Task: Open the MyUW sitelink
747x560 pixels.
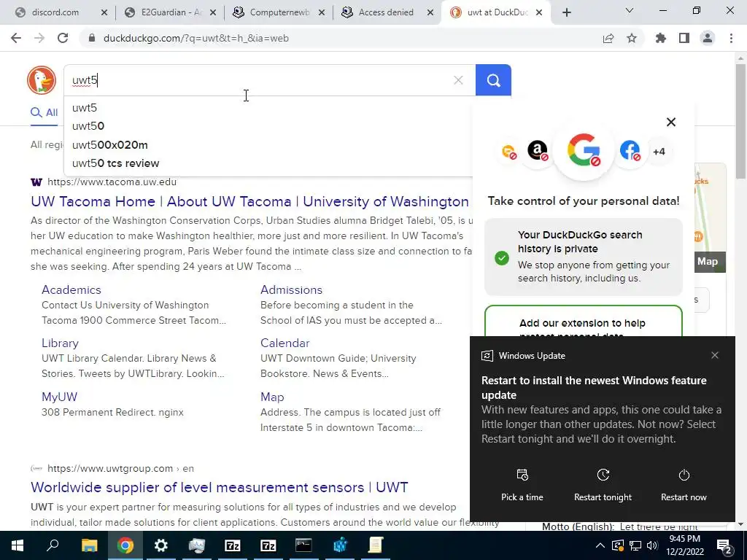Action: pos(60,397)
